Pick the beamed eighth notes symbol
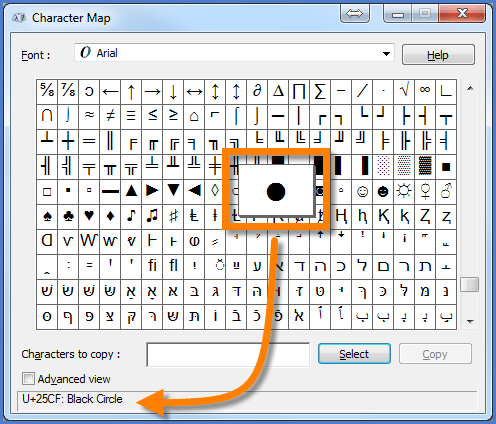This screenshot has height=424, width=496. [x=152, y=216]
